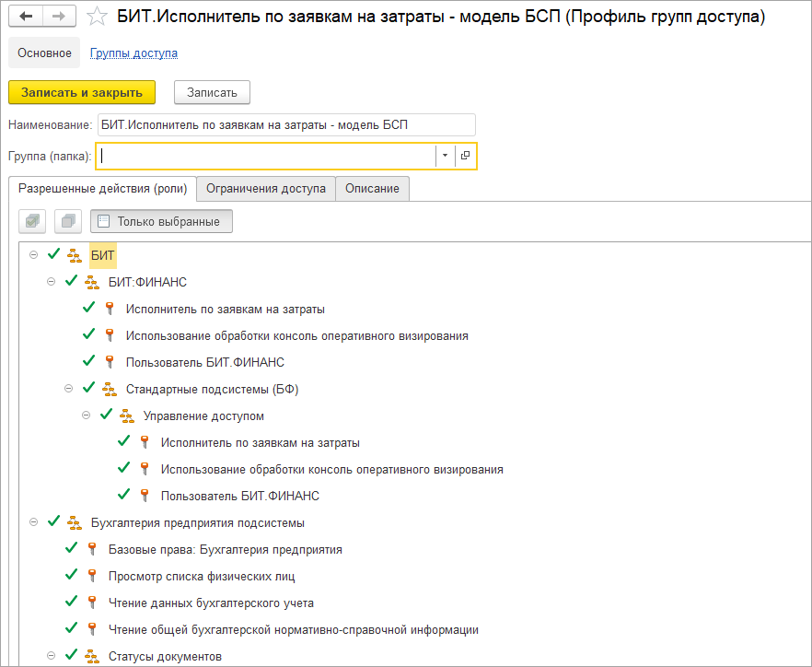Click the subsystem icon of Стандартные подсистемы (БФ)

pos(110,389)
